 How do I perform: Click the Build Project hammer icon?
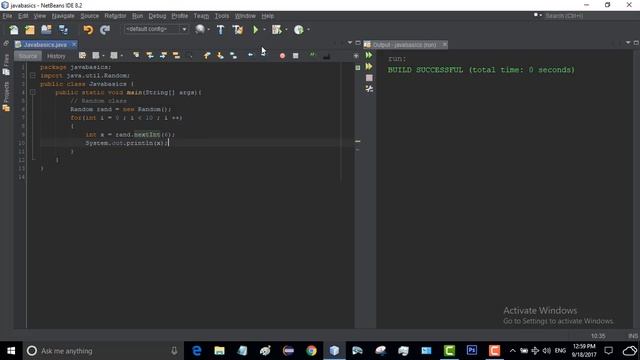click(220, 30)
